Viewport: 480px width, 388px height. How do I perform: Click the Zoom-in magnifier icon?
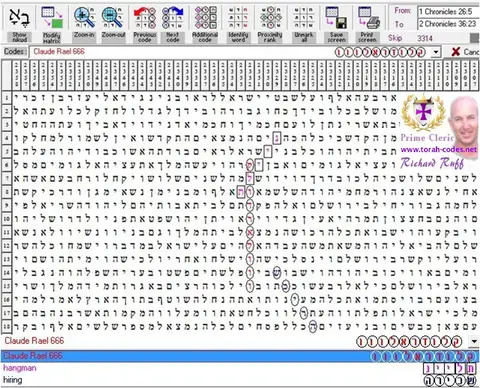point(84,18)
